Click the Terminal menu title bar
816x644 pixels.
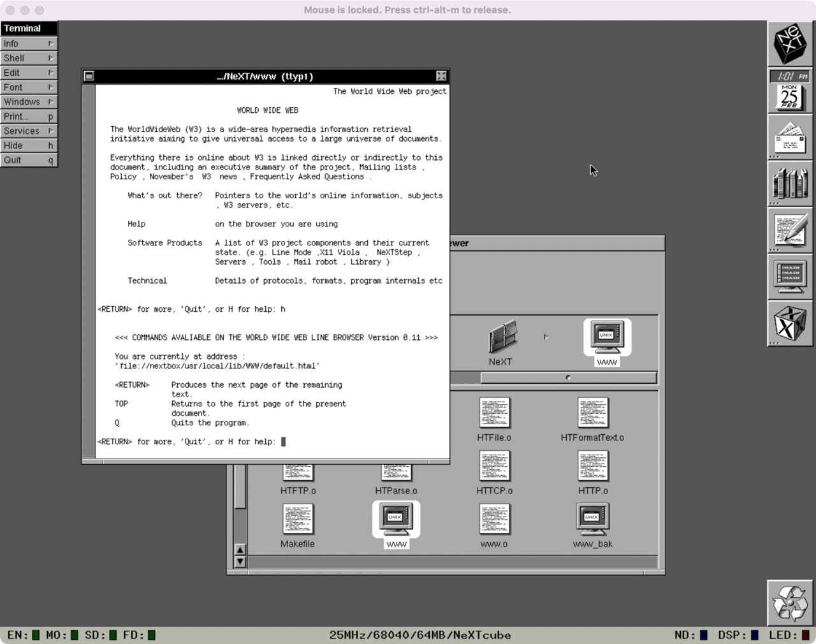(29, 28)
